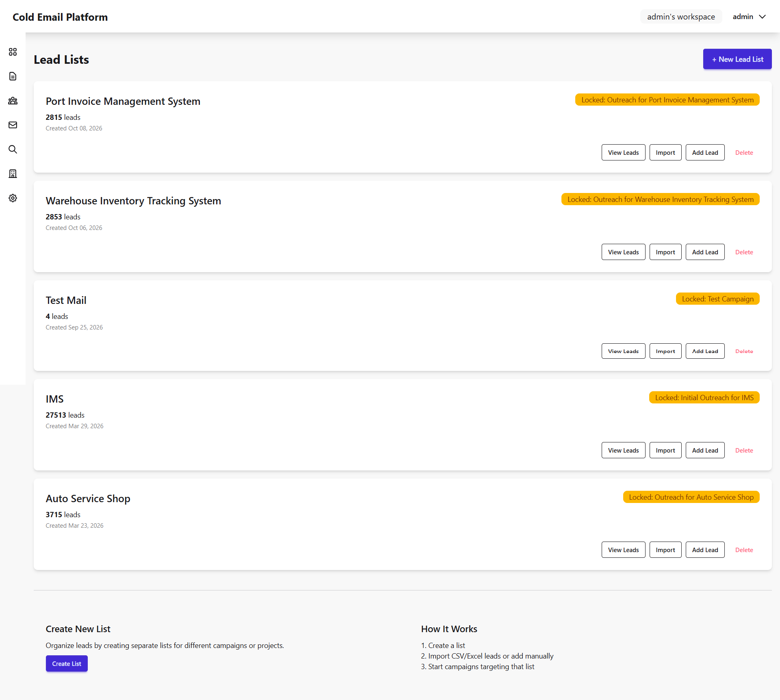Click the Cold Email Platform title
This screenshot has width=780, height=700.
(x=60, y=17)
